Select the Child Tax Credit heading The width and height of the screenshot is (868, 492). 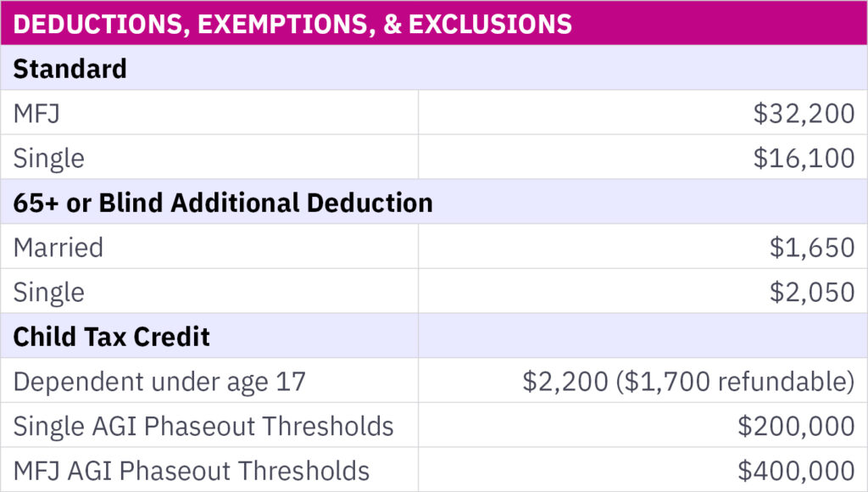coord(112,336)
